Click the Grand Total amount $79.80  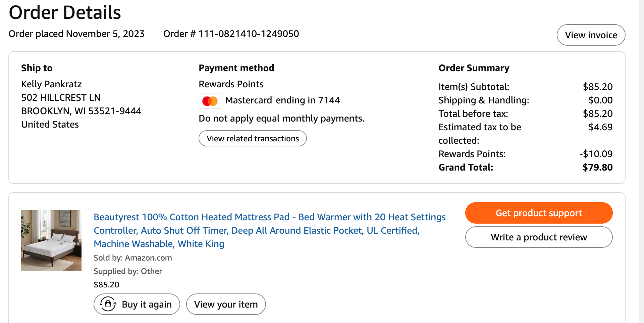(x=597, y=167)
